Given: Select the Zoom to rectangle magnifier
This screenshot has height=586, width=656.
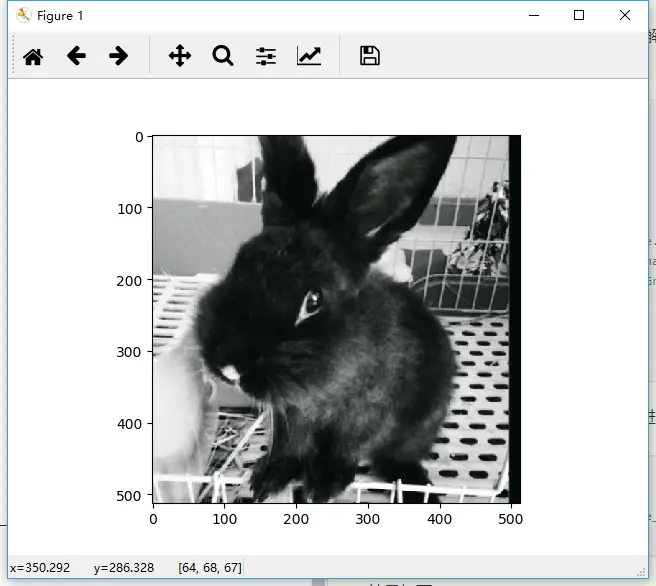Looking at the screenshot, I should point(223,56).
